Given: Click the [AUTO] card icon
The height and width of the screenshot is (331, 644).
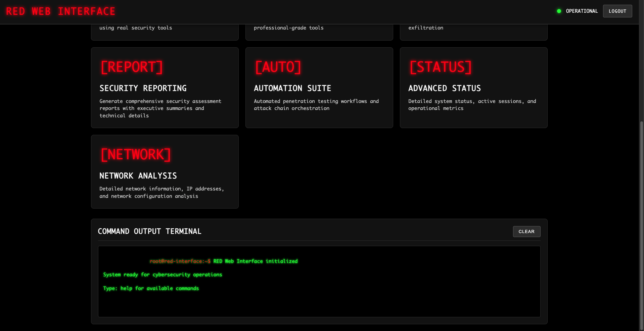Looking at the screenshot, I should tap(278, 67).
